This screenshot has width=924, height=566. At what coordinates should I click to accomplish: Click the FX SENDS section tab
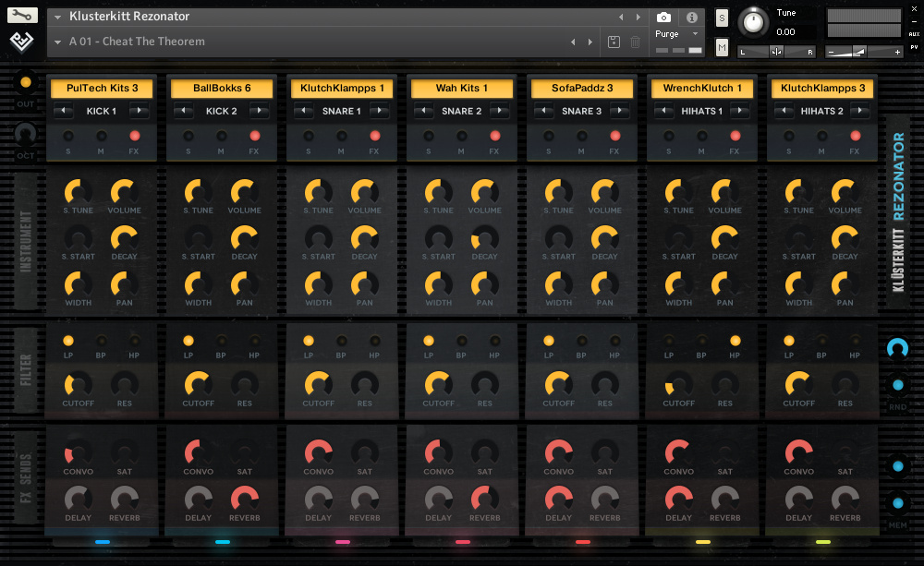point(25,477)
